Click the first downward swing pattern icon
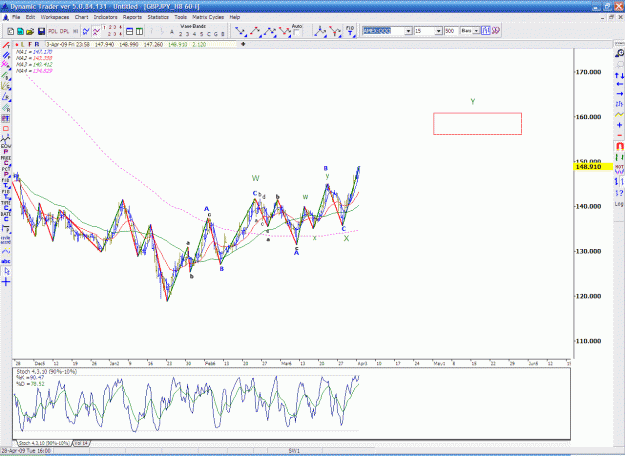 point(240,31)
